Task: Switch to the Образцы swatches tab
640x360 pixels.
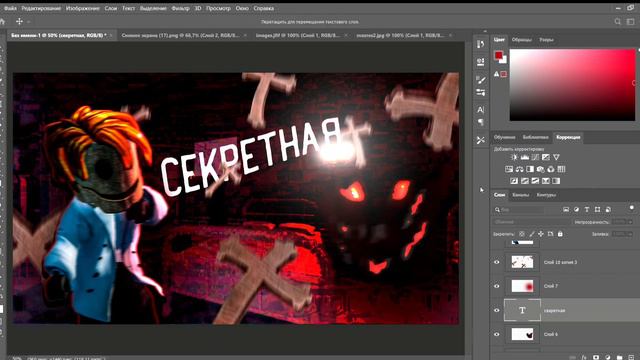Action: pos(522,40)
